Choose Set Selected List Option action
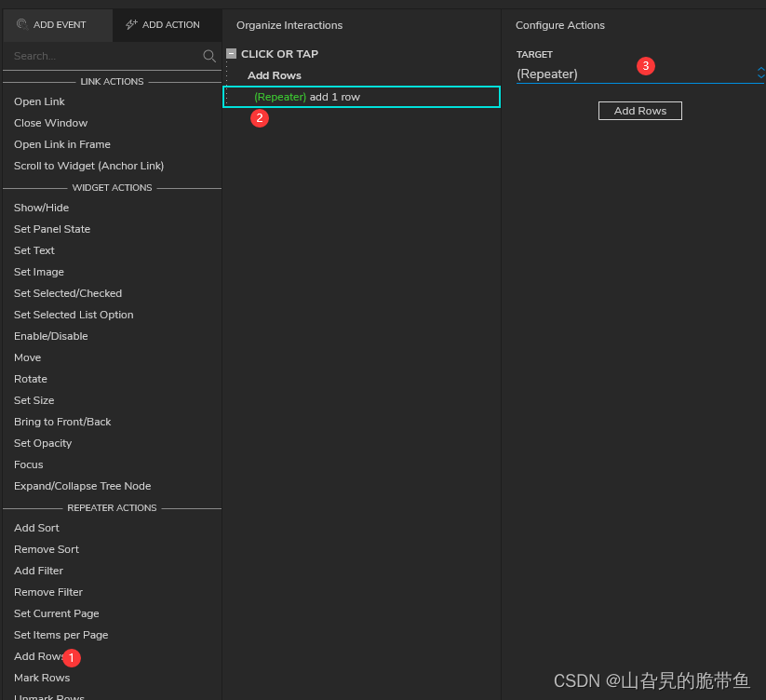 [74, 315]
